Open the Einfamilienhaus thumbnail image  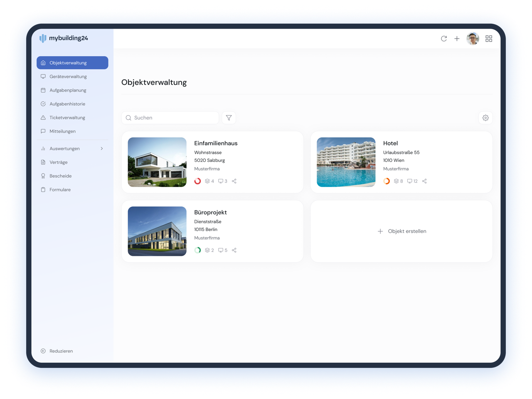click(x=157, y=162)
